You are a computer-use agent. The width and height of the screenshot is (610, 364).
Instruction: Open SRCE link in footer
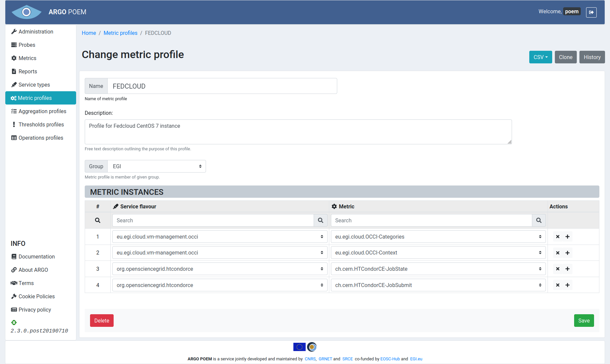click(348, 359)
